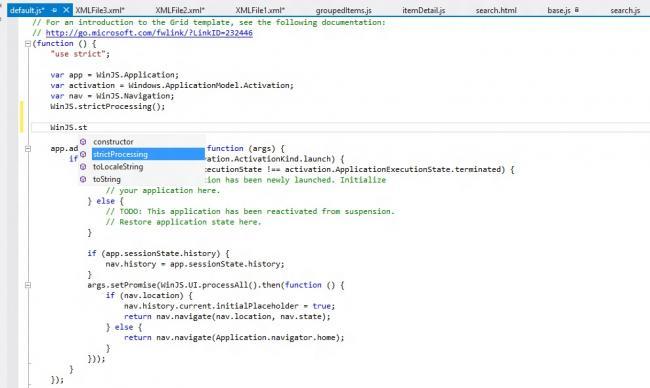Screen dimensions: 650x388
Task: Click the Restore application state here comment
Action: (184, 222)
